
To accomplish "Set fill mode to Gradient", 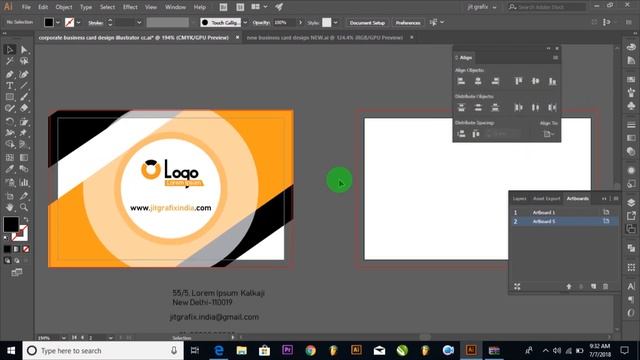I will pos(17,249).
